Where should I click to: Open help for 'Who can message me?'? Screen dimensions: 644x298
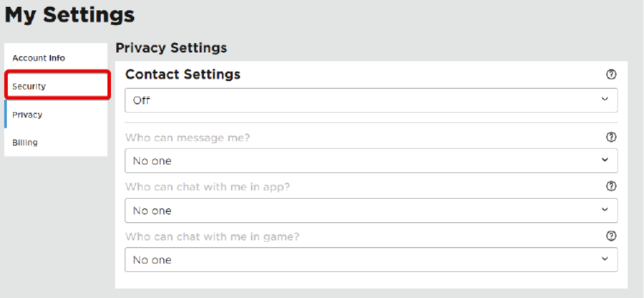[611, 137]
